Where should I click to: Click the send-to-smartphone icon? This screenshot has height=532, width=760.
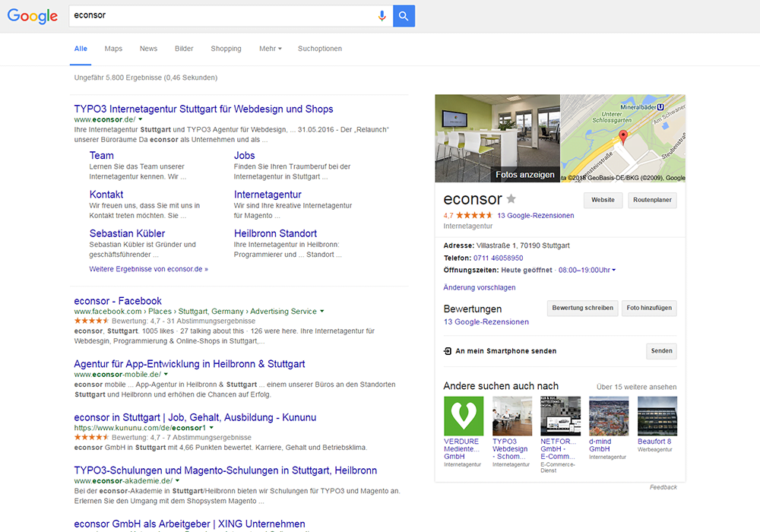448,351
